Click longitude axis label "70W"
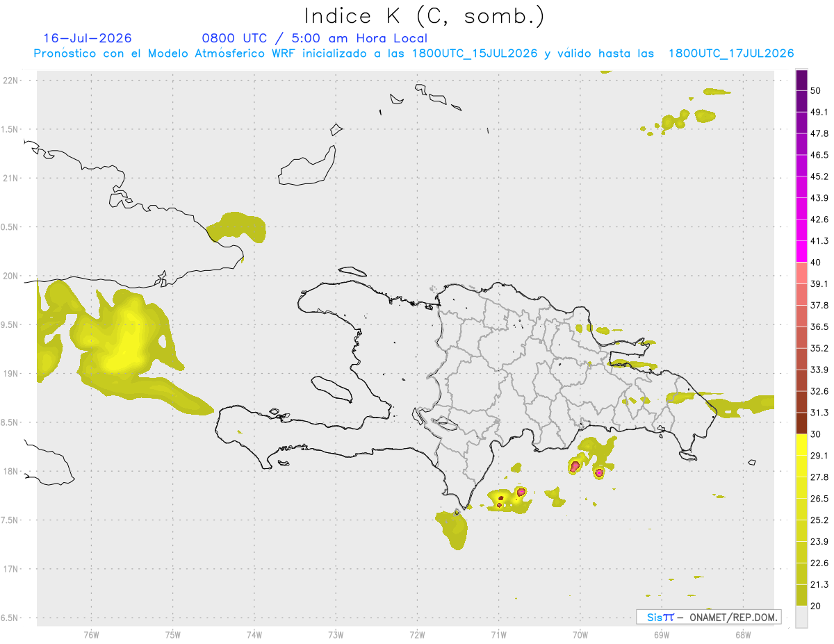The image size is (834, 644). (x=580, y=634)
